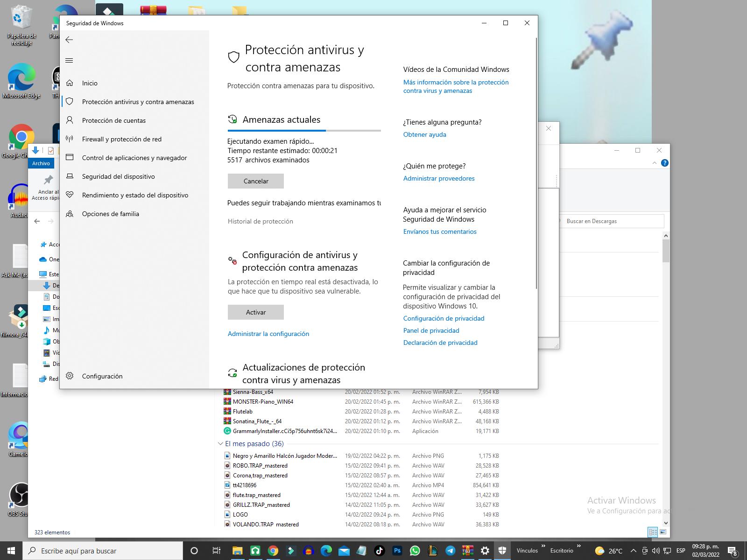Open Administrar la configuración link
Image resolution: width=747 pixels, height=560 pixels.
point(268,334)
